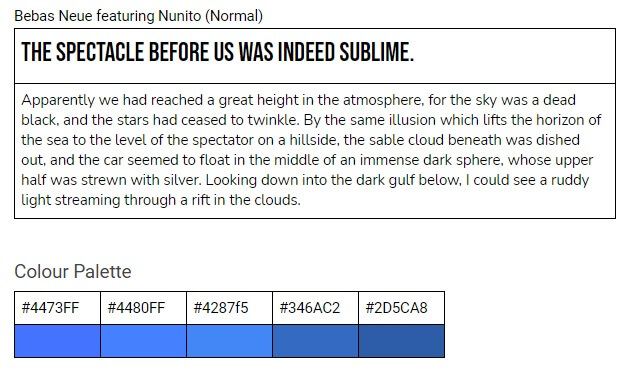Image resolution: width=629 pixels, height=372 pixels.
Task: Click the #2D5CA8 hex code cell
Action: 402,308
